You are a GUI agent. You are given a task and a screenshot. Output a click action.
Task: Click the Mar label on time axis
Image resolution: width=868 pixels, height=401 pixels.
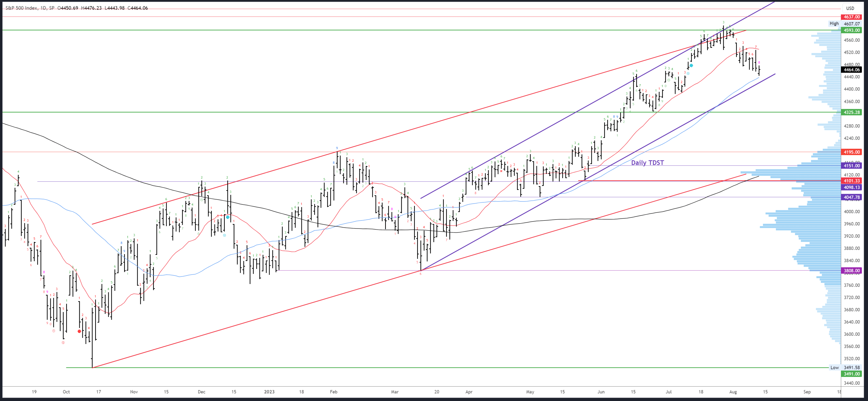tap(394, 392)
